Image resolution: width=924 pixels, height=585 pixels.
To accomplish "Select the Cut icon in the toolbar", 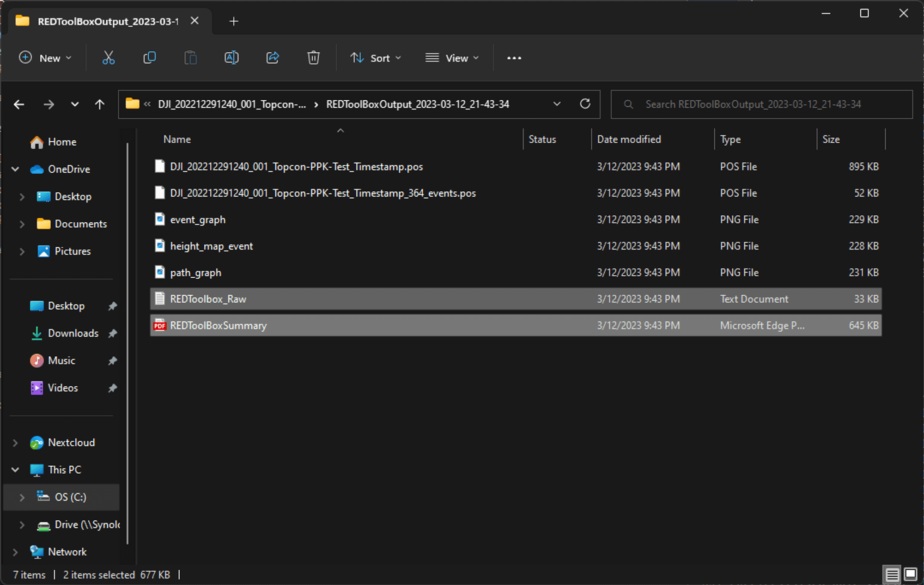I will click(108, 58).
